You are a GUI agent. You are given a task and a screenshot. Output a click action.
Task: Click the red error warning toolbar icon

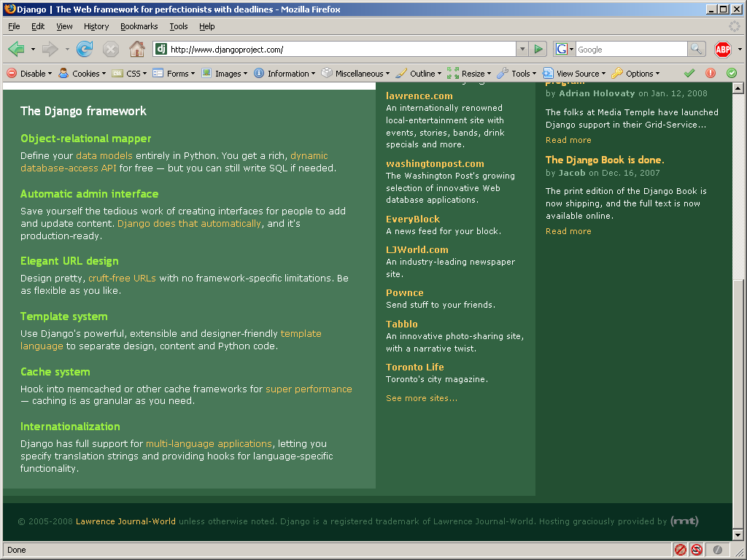coord(711,73)
